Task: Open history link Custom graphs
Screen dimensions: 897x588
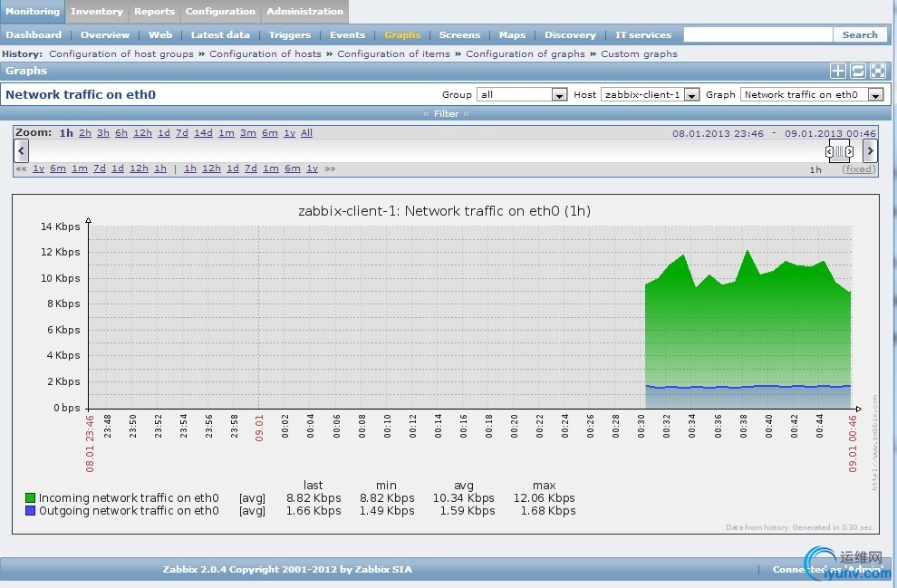Action: coord(639,53)
